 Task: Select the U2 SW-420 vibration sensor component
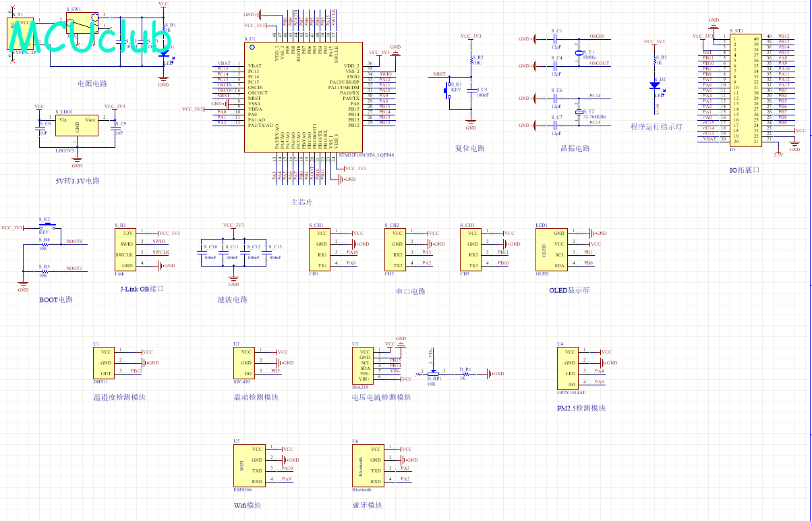tap(244, 362)
